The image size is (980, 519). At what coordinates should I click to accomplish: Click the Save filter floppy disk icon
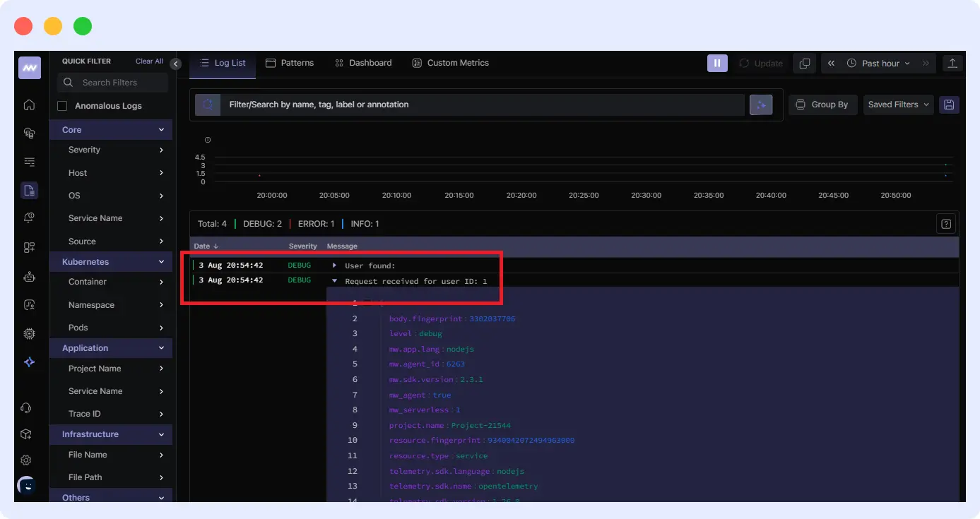(x=949, y=105)
